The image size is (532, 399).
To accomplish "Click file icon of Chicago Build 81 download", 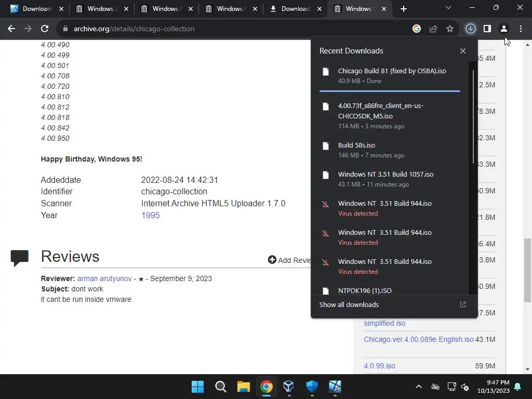I will (x=326, y=72).
